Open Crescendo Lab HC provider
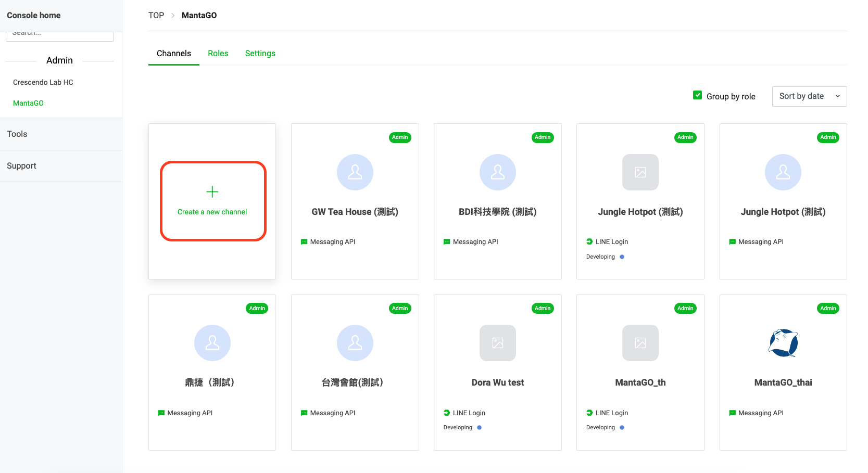This screenshot has width=868, height=473. [43, 82]
